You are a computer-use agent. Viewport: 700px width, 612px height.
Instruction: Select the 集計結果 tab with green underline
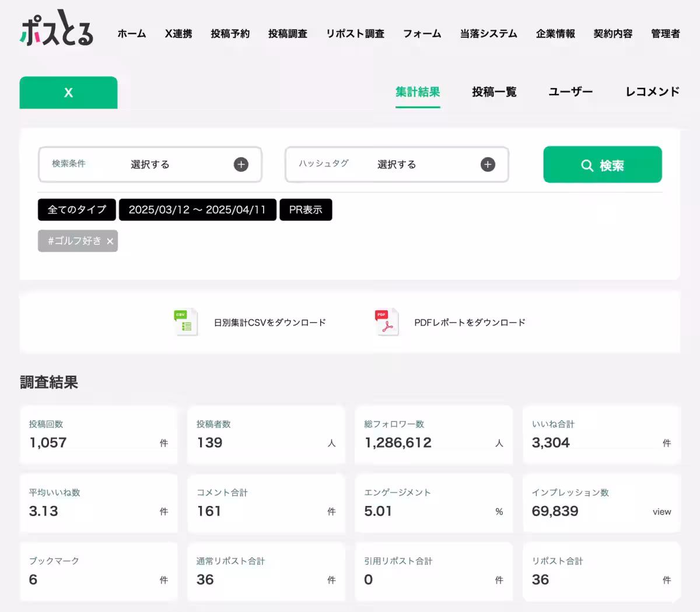pos(418,92)
